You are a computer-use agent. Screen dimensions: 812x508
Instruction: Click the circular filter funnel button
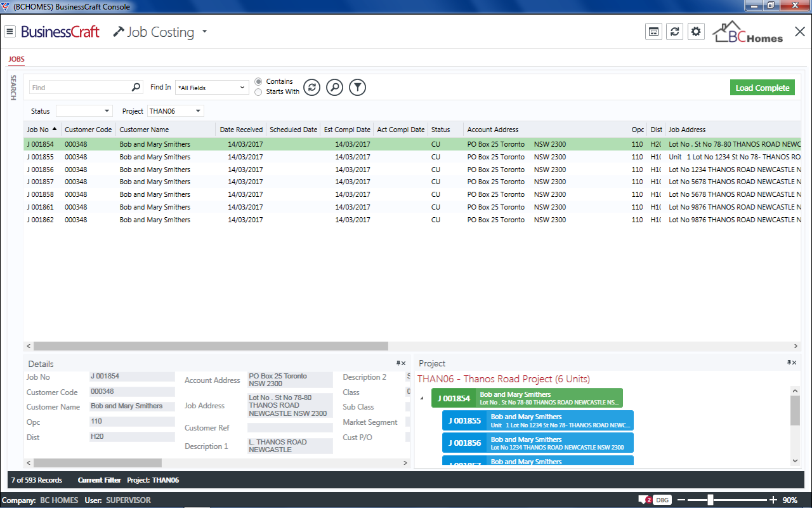coord(358,88)
